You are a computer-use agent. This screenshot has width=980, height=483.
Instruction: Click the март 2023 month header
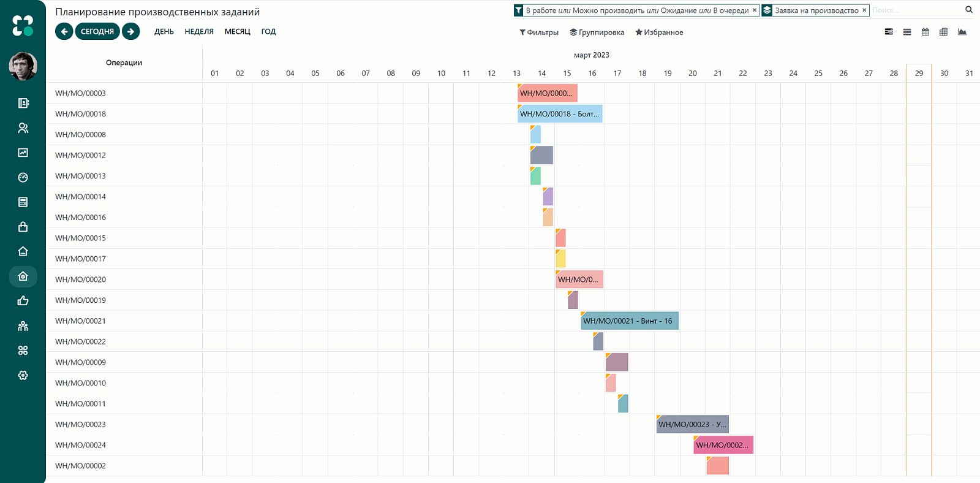pos(591,55)
